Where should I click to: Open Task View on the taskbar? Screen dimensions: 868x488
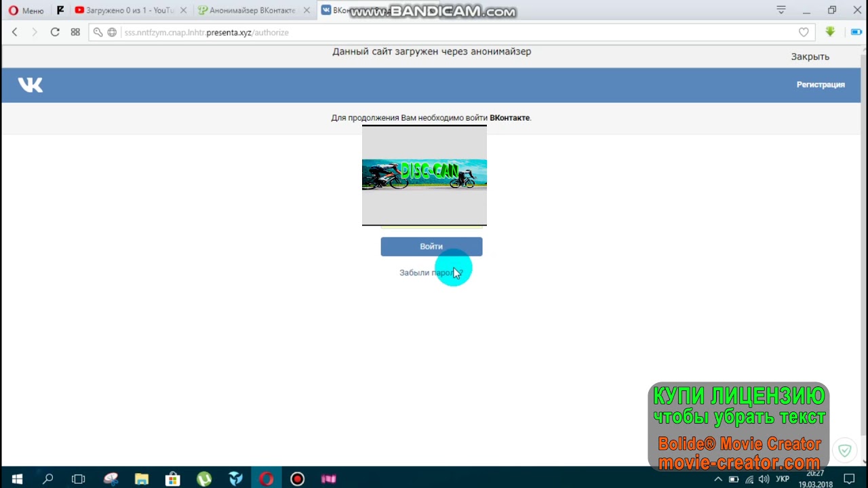(79, 479)
